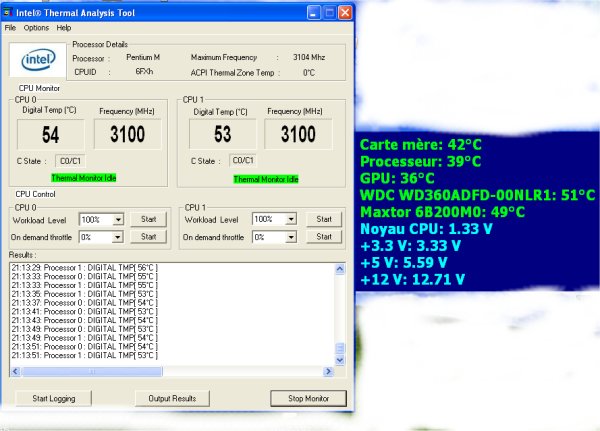Click WDC WD360ADFD drive temperature readout
The height and width of the screenshot is (431, 600).
pos(478,195)
